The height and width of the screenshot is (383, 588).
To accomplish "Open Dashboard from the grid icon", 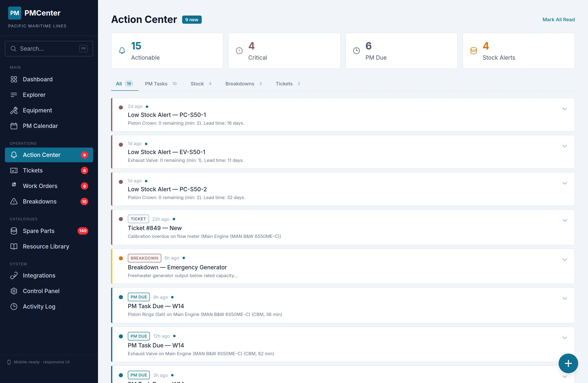I will [x=14, y=79].
